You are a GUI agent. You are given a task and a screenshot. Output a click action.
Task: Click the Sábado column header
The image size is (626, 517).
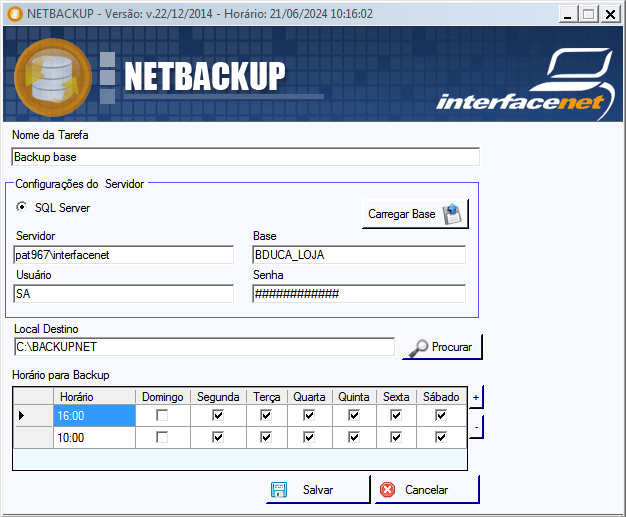(x=442, y=397)
